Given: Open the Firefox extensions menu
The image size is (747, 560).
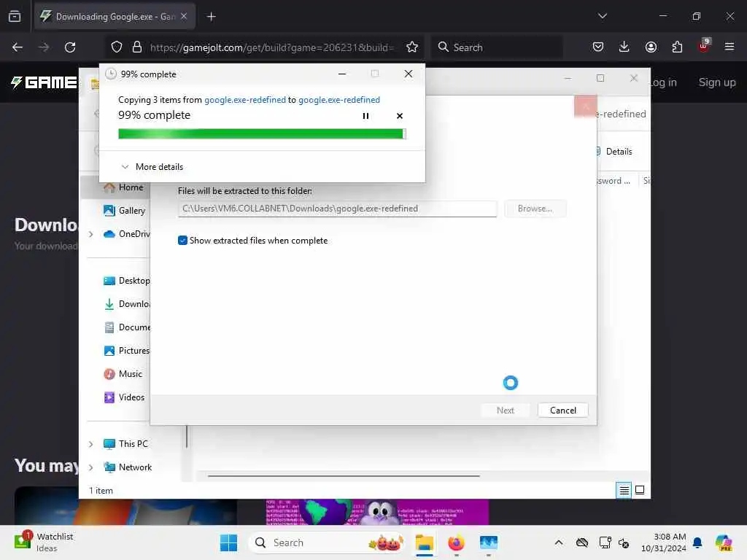Looking at the screenshot, I should [677, 47].
